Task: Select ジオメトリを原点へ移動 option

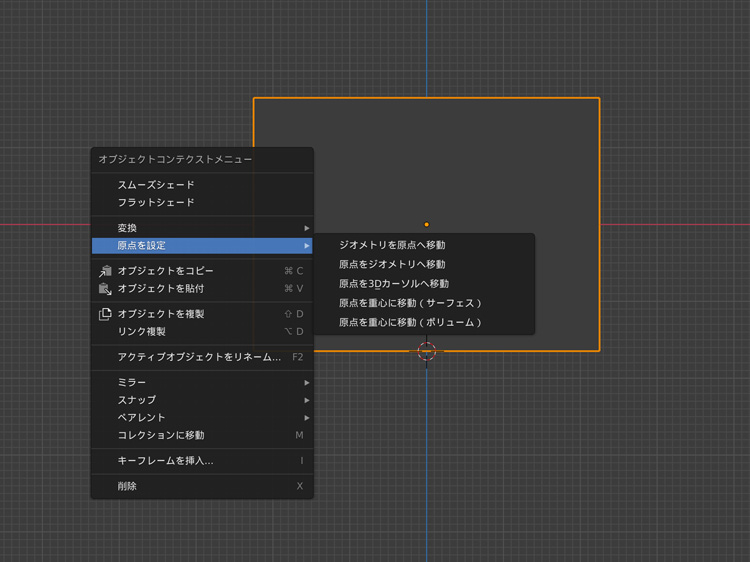Action: pos(392,245)
